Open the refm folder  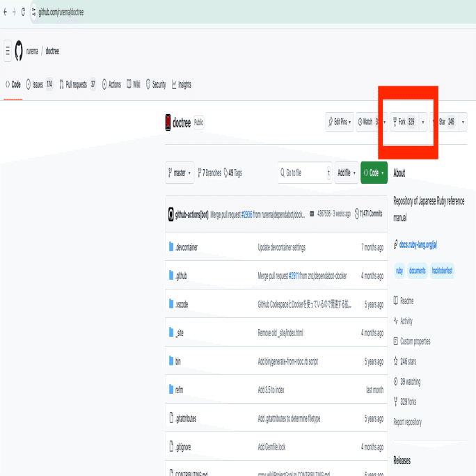point(179,390)
